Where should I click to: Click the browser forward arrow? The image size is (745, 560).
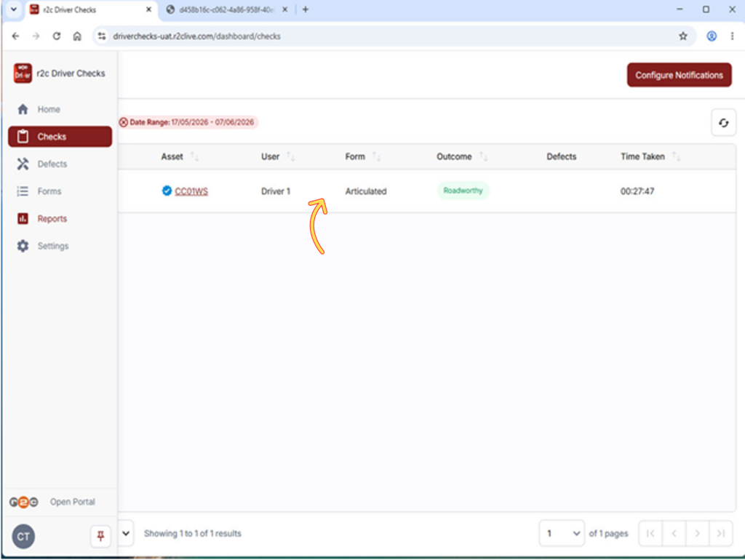tap(36, 36)
